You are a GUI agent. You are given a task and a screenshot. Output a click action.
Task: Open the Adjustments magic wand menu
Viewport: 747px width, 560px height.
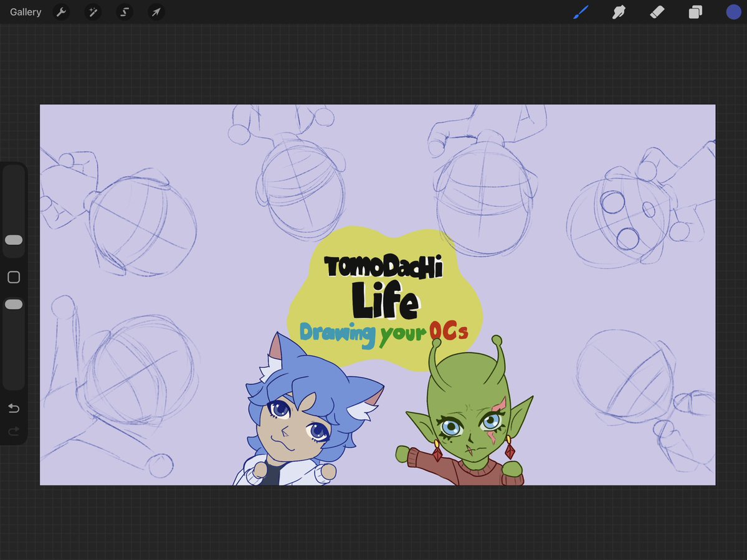pyautogui.click(x=93, y=12)
